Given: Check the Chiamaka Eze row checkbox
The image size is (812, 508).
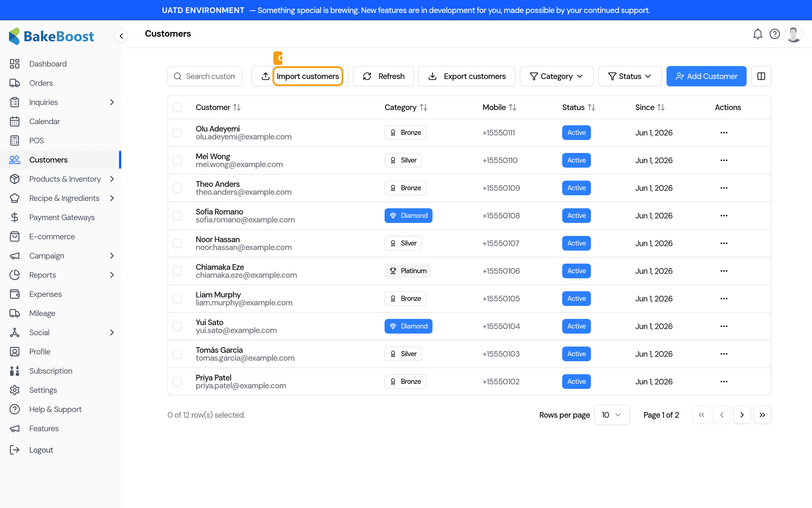Looking at the screenshot, I should click(177, 271).
